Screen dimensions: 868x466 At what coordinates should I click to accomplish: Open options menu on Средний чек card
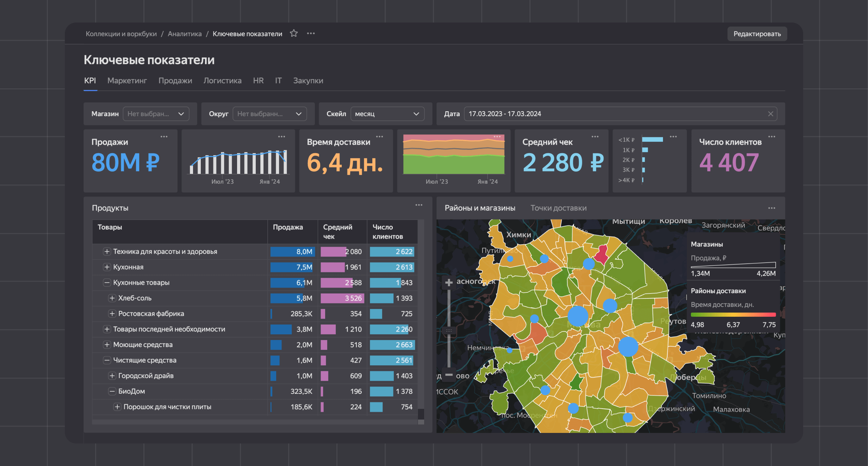pos(595,137)
